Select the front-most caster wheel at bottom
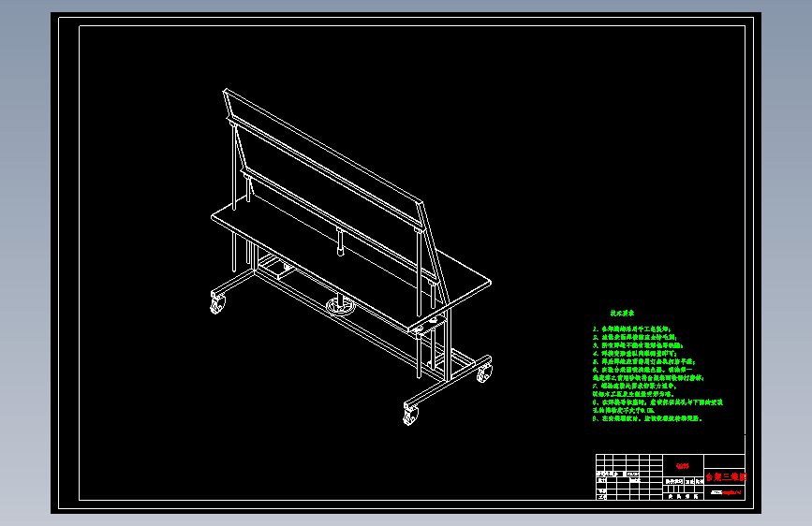 (x=410, y=415)
